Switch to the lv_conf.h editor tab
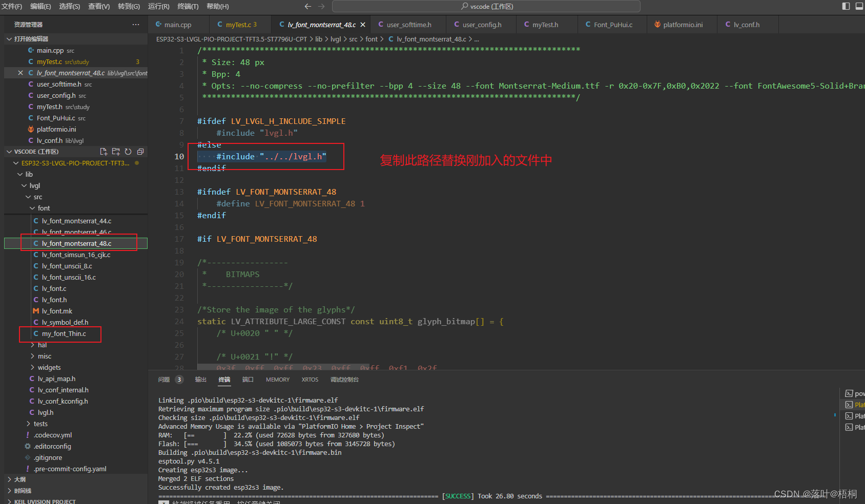The height and width of the screenshot is (504, 865). [747, 25]
